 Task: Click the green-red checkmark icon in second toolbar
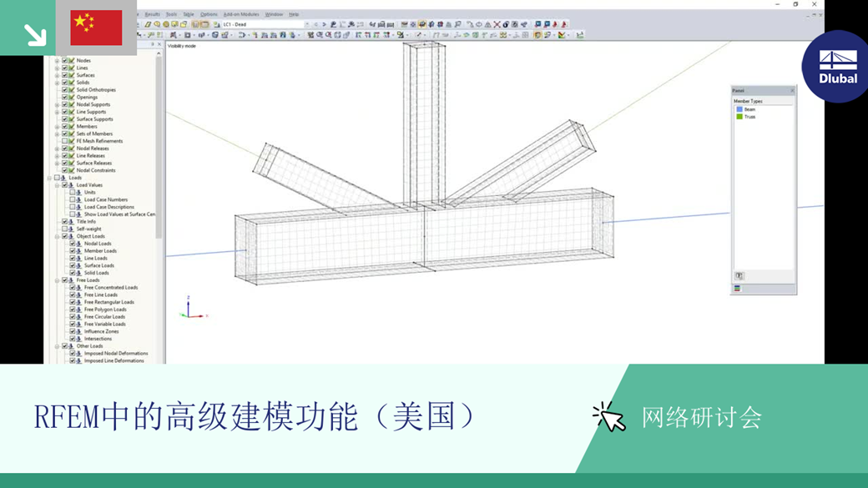pyautogui.click(x=562, y=35)
